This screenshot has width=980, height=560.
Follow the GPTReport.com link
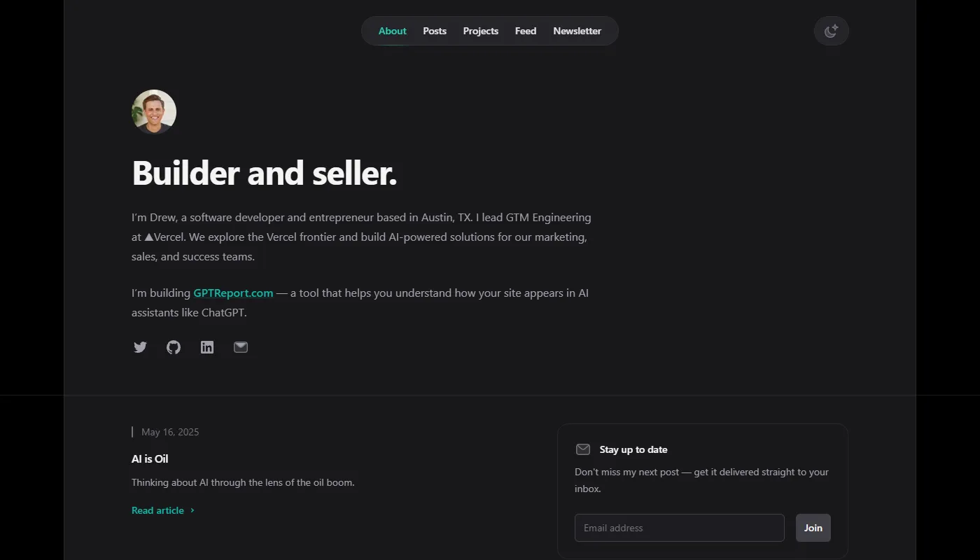click(x=233, y=293)
